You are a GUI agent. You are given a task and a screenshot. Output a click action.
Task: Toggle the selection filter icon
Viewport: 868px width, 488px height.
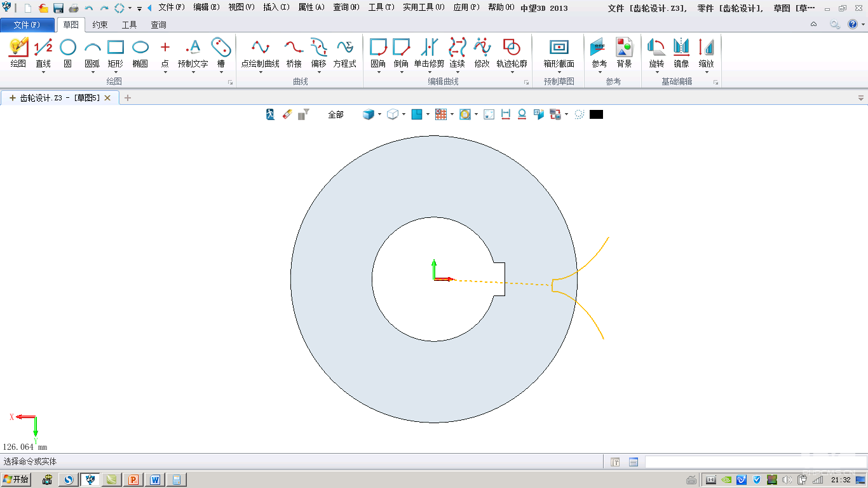[304, 114]
